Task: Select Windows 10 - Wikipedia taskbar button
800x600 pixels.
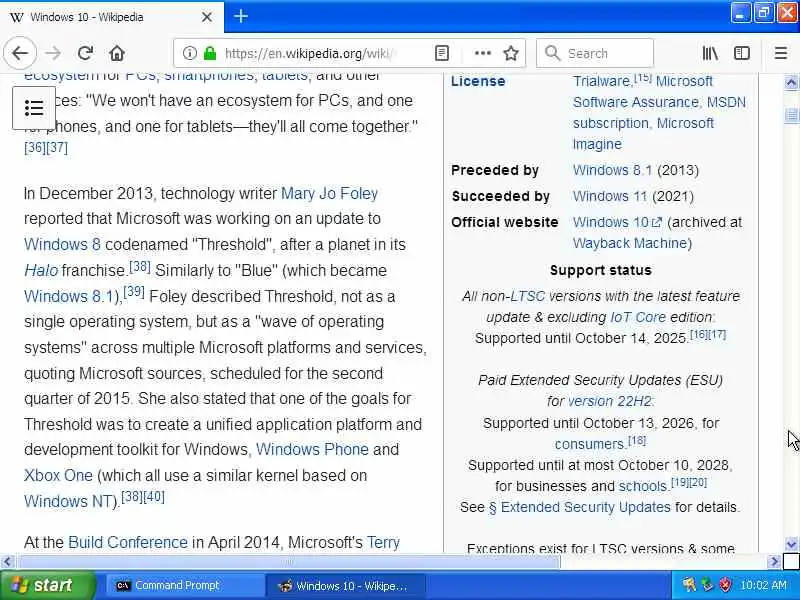Action: point(346,585)
